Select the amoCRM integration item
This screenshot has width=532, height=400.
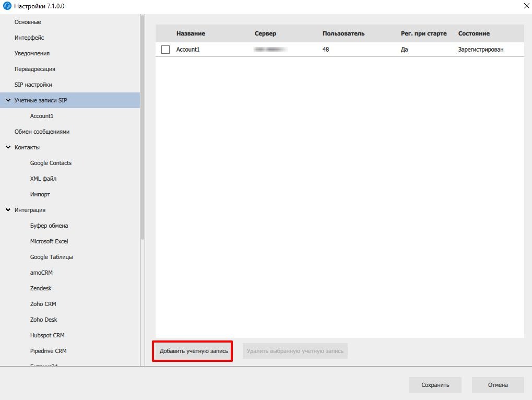tap(41, 273)
